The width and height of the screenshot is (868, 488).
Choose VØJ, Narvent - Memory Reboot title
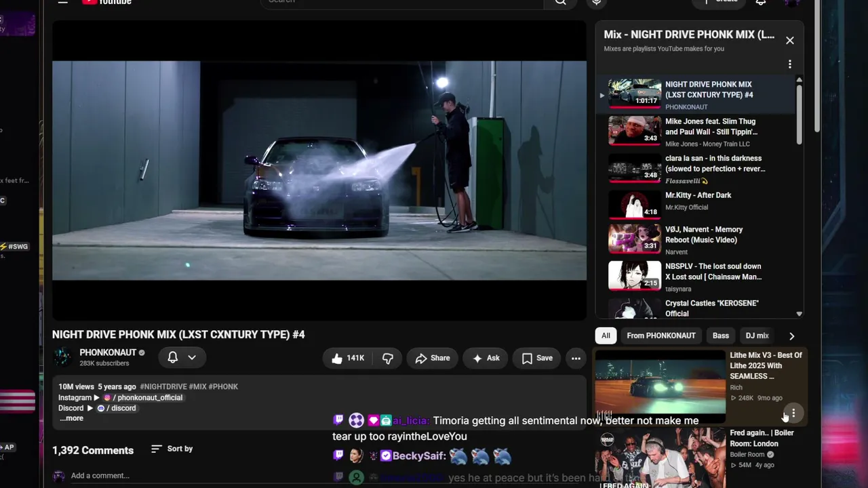(x=704, y=235)
